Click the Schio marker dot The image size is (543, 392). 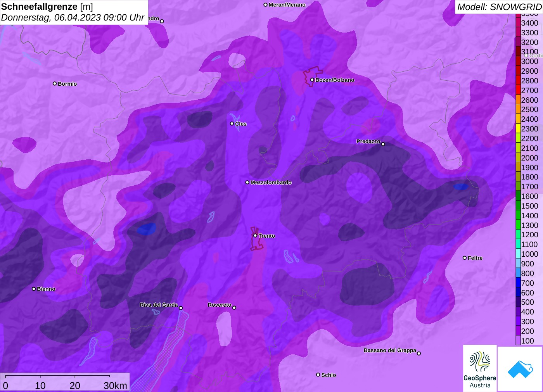coord(318,375)
